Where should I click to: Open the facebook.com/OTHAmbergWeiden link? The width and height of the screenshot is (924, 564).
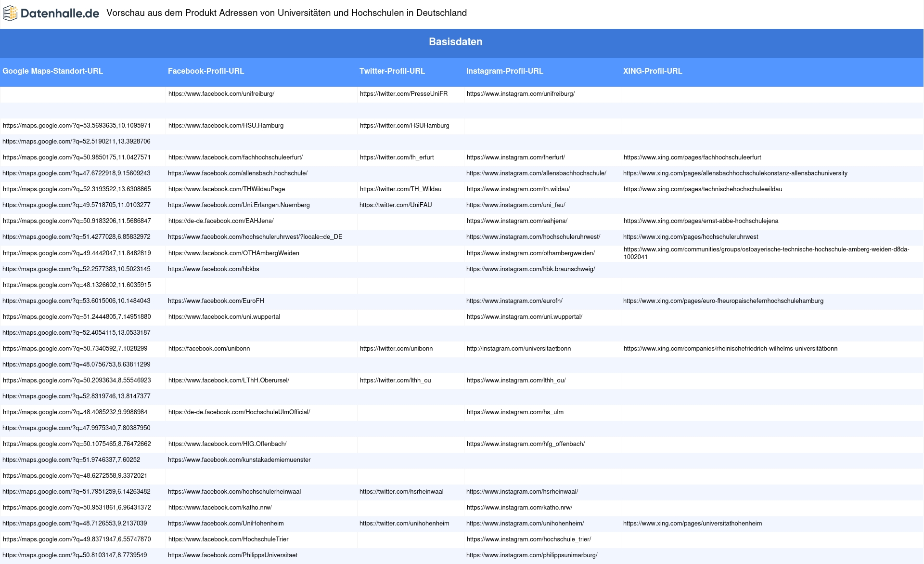coord(234,253)
